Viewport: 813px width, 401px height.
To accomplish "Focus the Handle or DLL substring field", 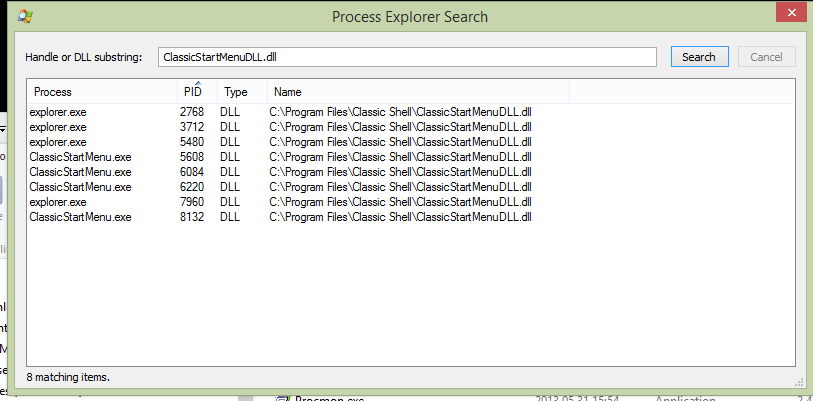I will [x=408, y=57].
